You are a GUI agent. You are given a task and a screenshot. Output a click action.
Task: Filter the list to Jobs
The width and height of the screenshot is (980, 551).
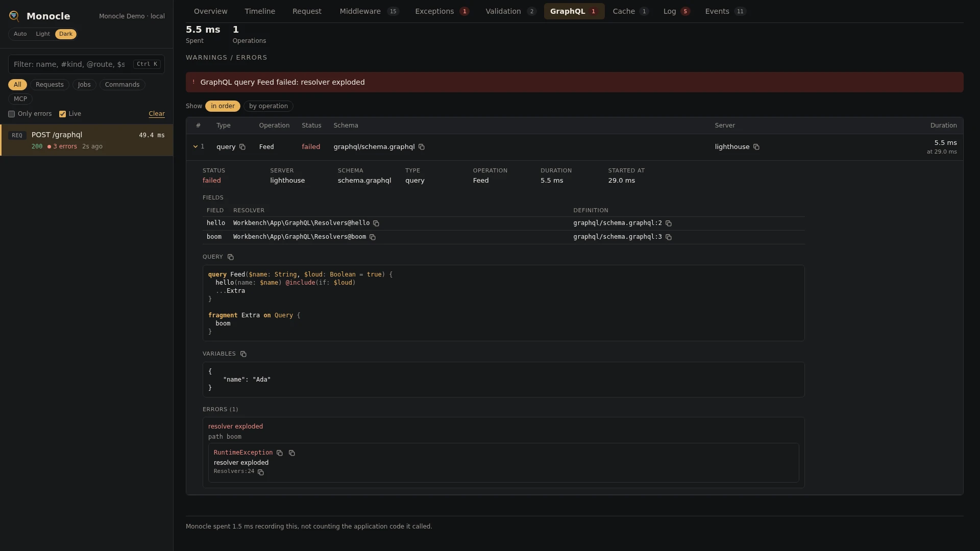pos(84,85)
